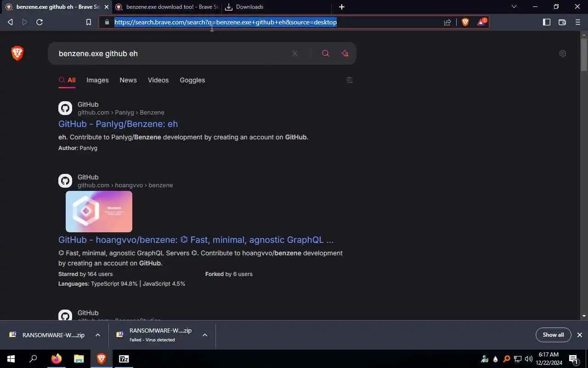Clear the search query with X
The height and width of the screenshot is (368, 588).
click(295, 53)
